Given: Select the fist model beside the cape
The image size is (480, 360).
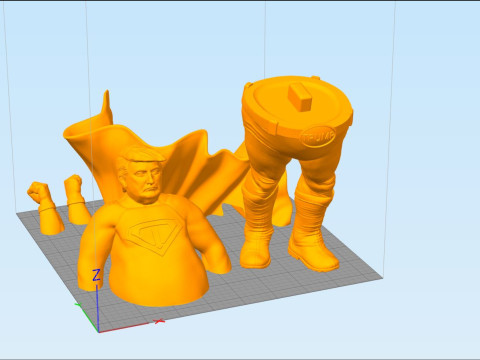Looking at the screenshot, I should [77, 199].
